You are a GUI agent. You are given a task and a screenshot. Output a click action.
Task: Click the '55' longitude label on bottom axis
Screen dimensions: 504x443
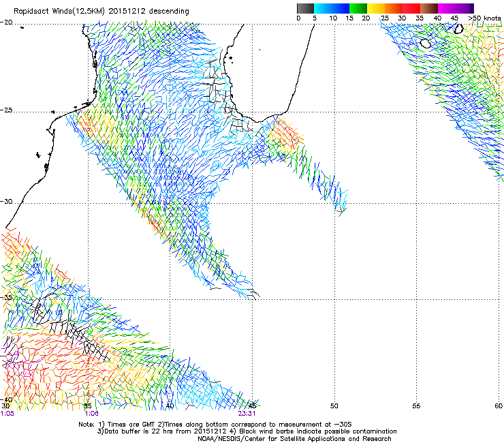pos(416,406)
